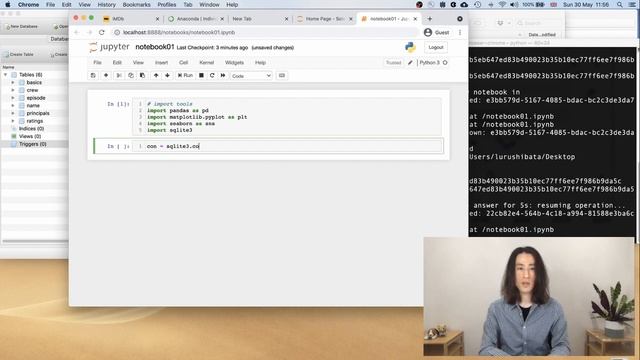Click the Python logo icon
Image resolution: width=640 pixels, height=360 pixels.
pos(410,47)
